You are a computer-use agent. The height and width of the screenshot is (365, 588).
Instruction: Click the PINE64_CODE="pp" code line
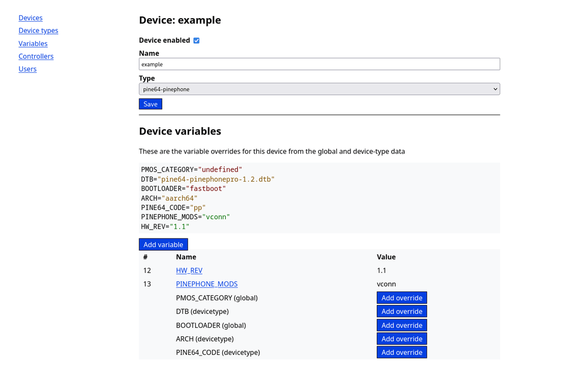(x=173, y=207)
